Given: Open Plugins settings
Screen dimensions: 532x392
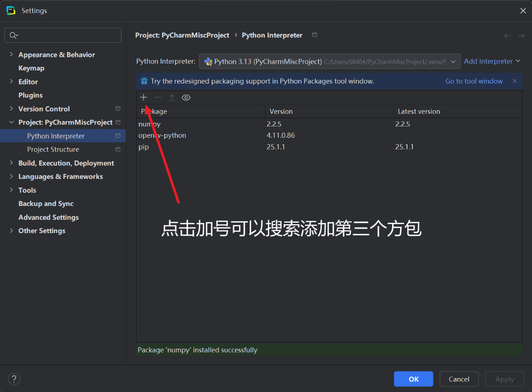Looking at the screenshot, I should point(31,95).
